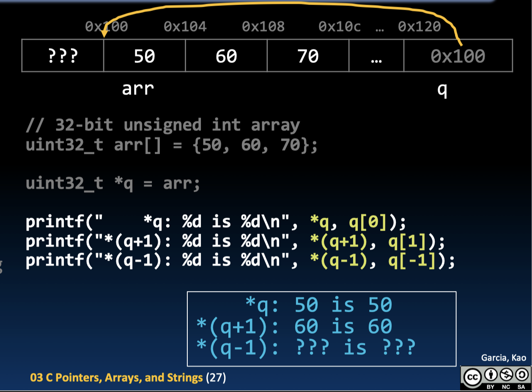Click the ellipsis memory cell
This screenshot has height=392, width=532.
376,55
